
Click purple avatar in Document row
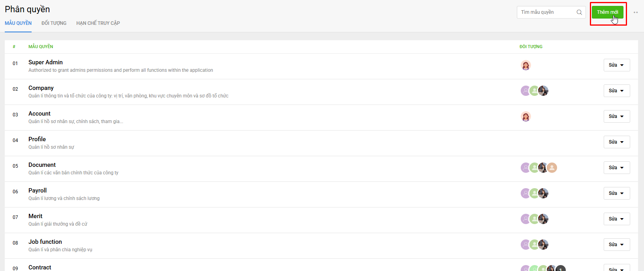click(x=525, y=168)
